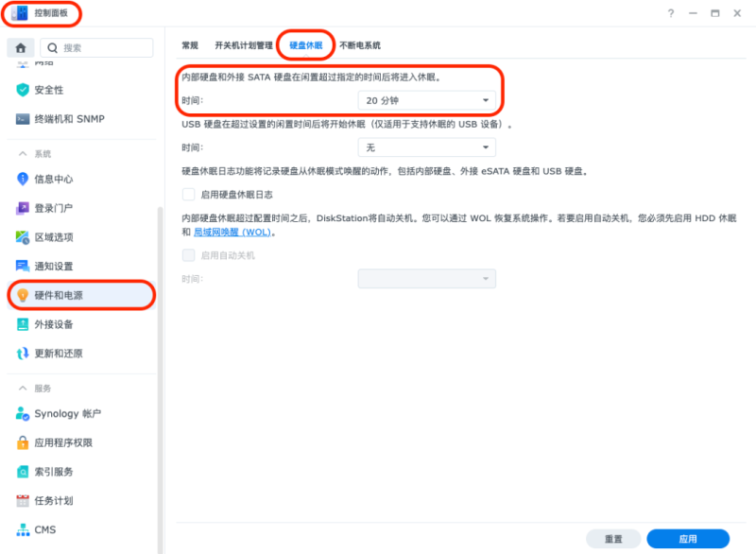Collapse the 系统 section
The height and width of the screenshot is (554, 756).
tap(23, 154)
